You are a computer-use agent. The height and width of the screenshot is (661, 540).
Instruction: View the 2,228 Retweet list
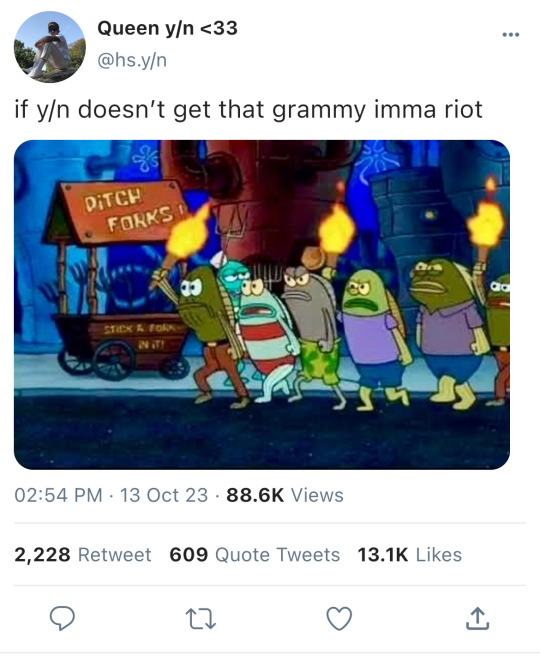tap(83, 555)
